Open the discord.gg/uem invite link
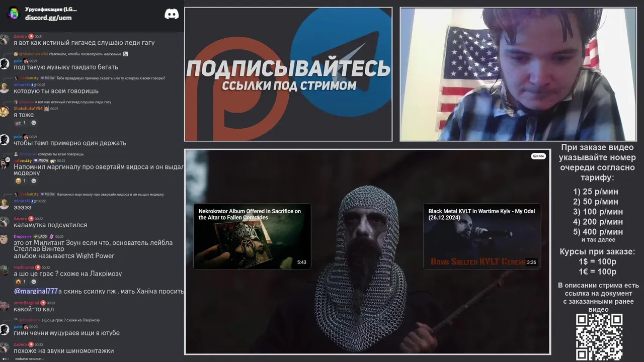 (48, 18)
